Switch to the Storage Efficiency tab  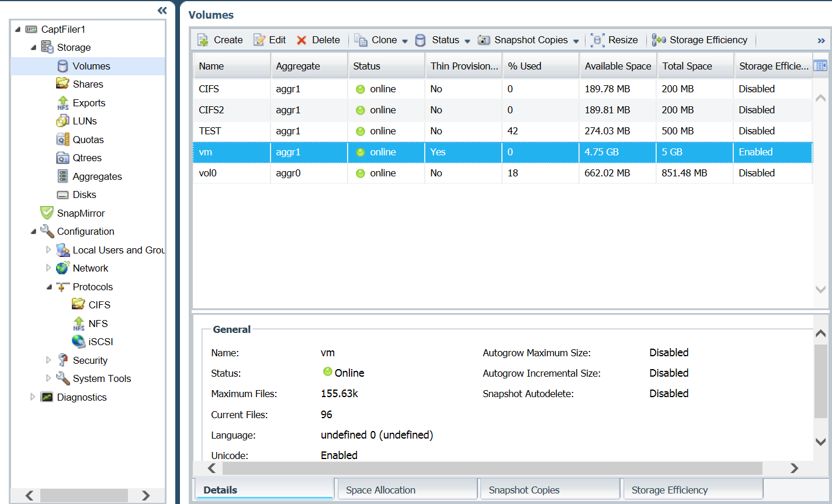[693, 489]
